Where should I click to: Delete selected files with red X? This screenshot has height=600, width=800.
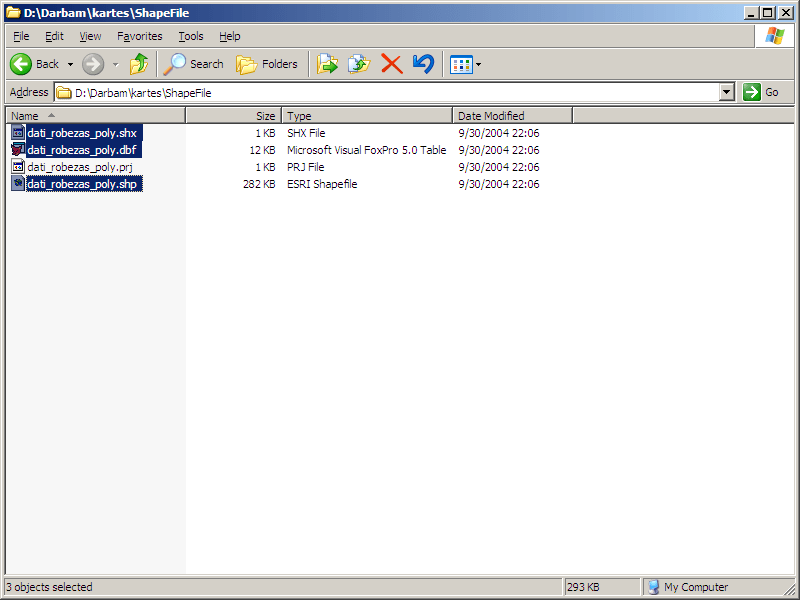tap(391, 64)
